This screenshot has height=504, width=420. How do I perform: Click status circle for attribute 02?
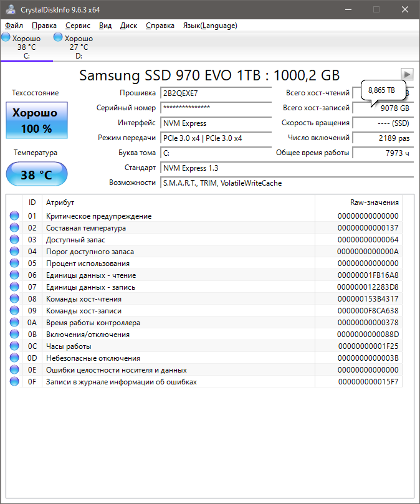pos(14,227)
